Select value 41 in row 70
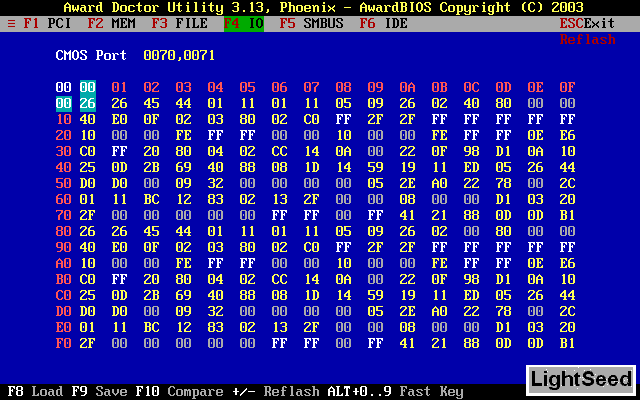This screenshot has height=400, width=640. coord(407,216)
